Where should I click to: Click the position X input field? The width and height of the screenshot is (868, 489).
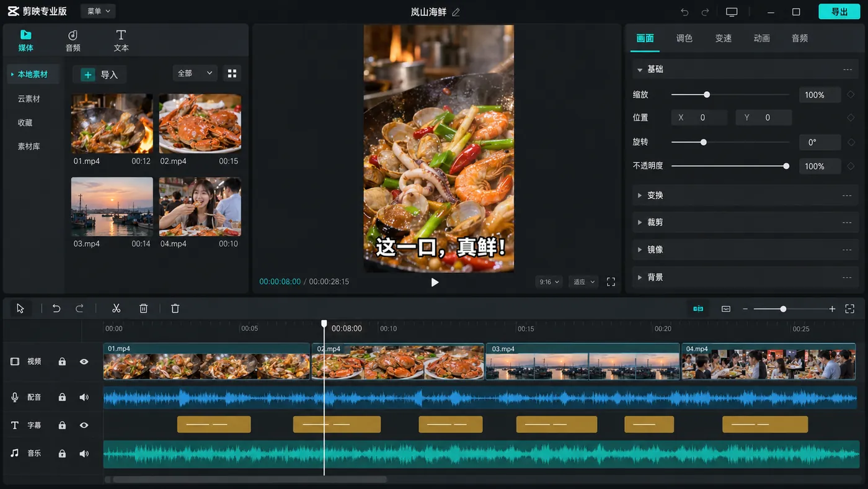click(699, 117)
